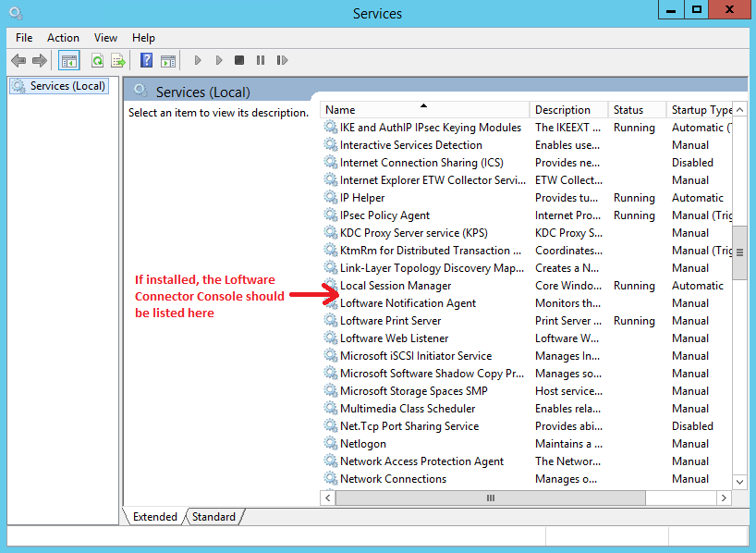The image size is (756, 553).
Task: Start the selected service with the play icon
Action: (x=198, y=60)
